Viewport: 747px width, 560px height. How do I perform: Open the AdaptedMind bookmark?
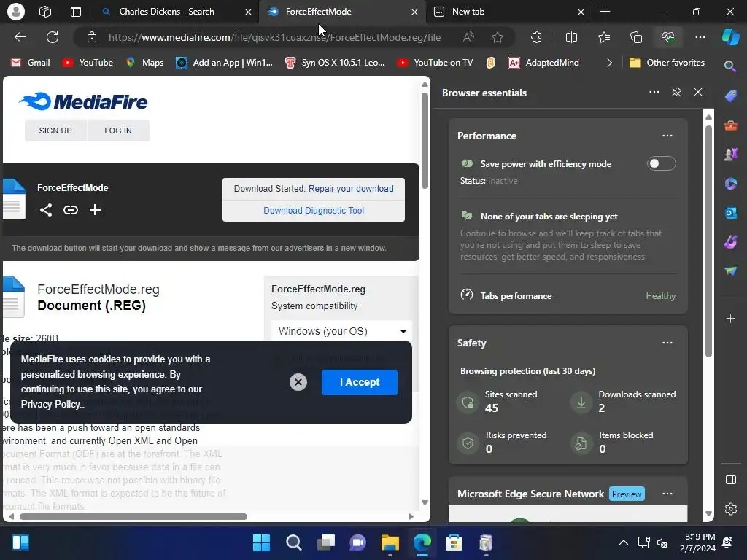pyautogui.click(x=543, y=63)
